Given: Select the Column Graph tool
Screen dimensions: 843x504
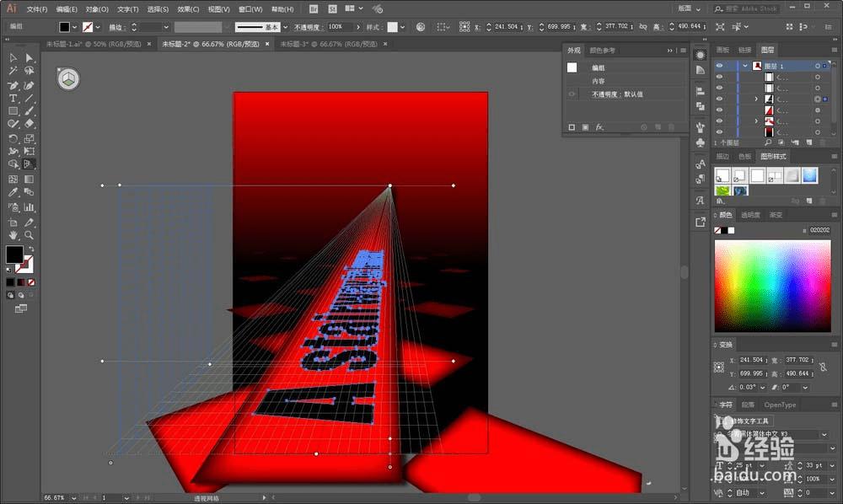Looking at the screenshot, I should pyautogui.click(x=29, y=206).
